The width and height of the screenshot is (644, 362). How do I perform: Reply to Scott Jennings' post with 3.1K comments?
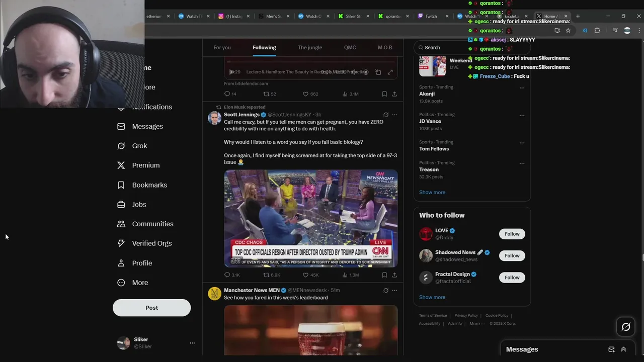pyautogui.click(x=232, y=275)
